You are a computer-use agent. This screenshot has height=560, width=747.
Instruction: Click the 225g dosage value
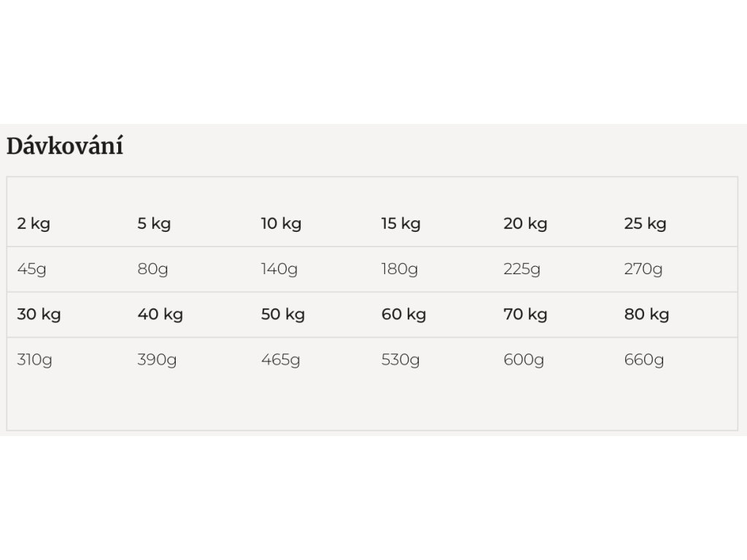tap(522, 269)
